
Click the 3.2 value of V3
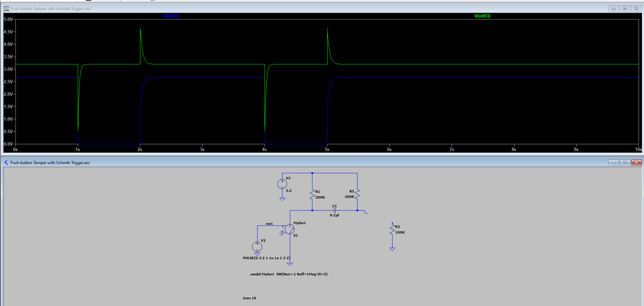[x=289, y=190]
